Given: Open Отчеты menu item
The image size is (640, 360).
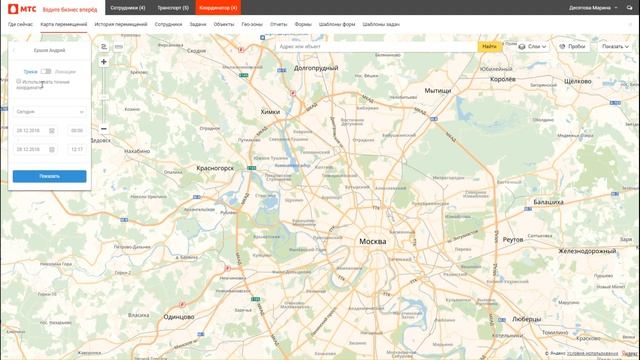Looking at the screenshot, I should 279,24.
